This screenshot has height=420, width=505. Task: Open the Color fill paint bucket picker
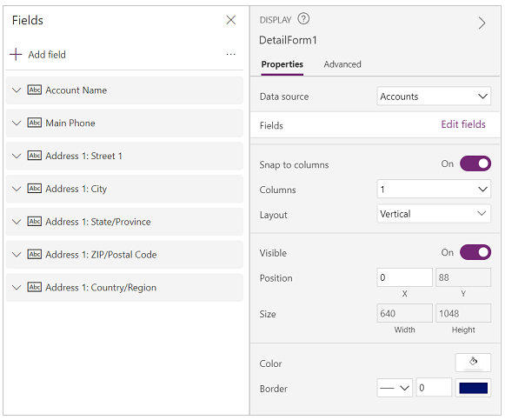point(473,363)
